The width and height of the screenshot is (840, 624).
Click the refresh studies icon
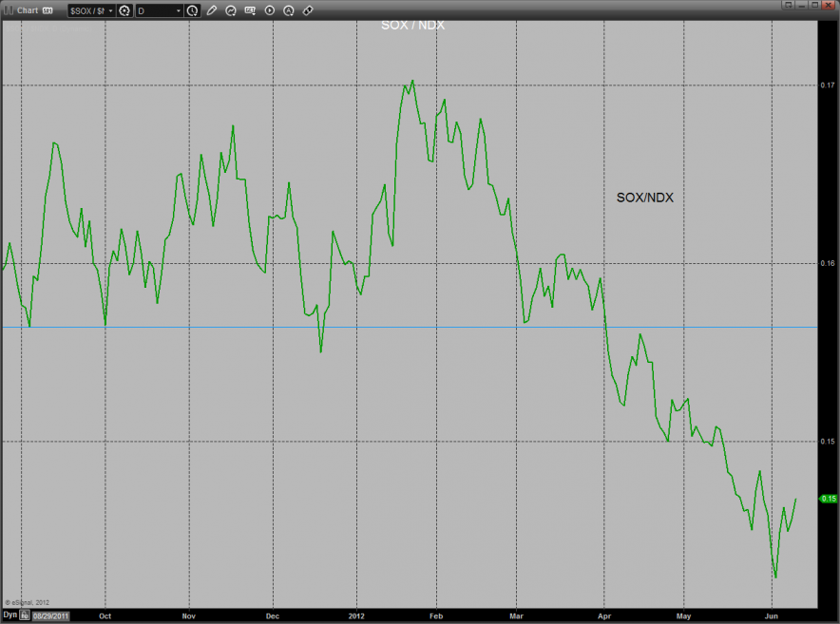coord(231,10)
